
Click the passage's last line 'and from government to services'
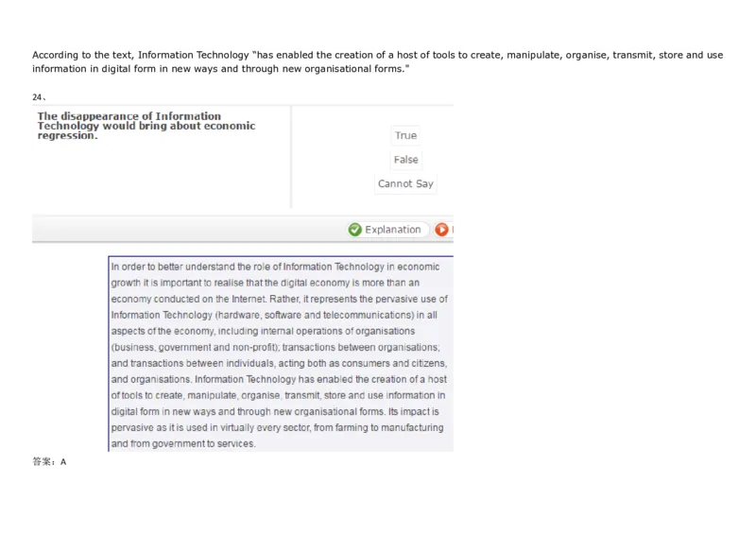[x=183, y=443]
